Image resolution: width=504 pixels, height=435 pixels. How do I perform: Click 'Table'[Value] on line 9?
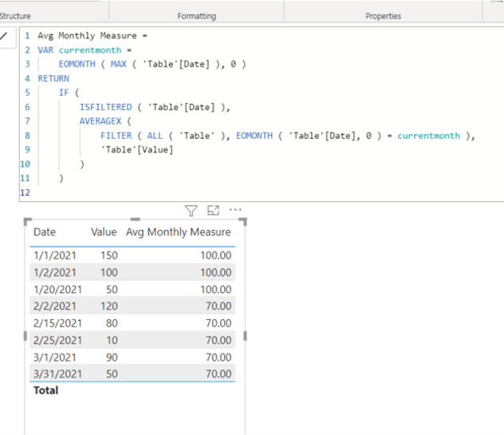coord(137,150)
